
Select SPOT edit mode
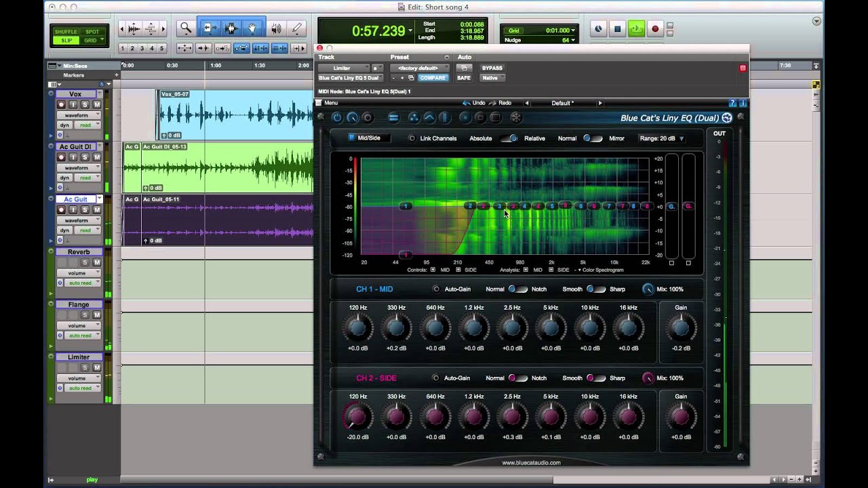pyautogui.click(x=92, y=31)
